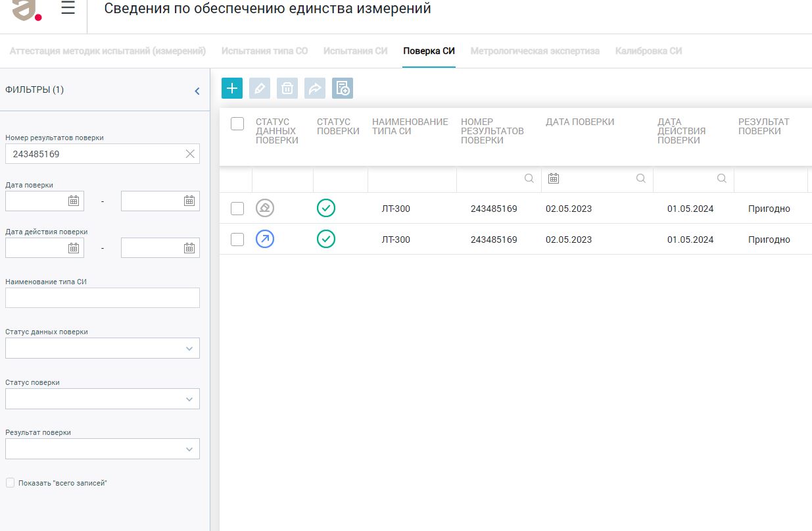Click the share arrow icon in toolbar
Viewport: 812px width, 531px height.
pos(315,88)
